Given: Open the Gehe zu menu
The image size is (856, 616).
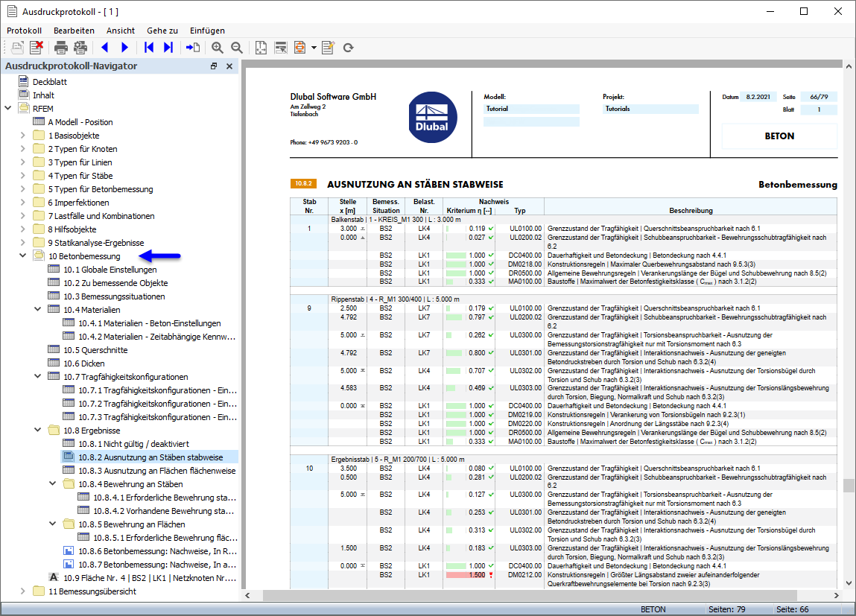Looking at the screenshot, I should pyautogui.click(x=162, y=31).
